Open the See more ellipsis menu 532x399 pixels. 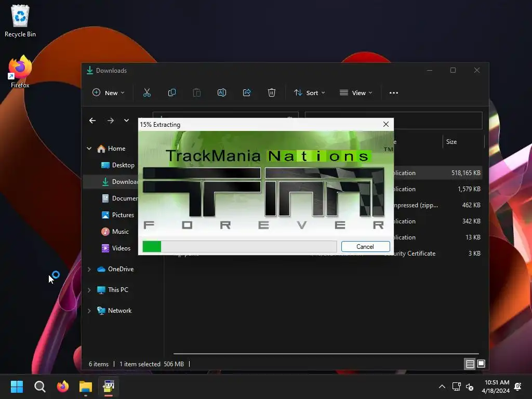click(394, 92)
